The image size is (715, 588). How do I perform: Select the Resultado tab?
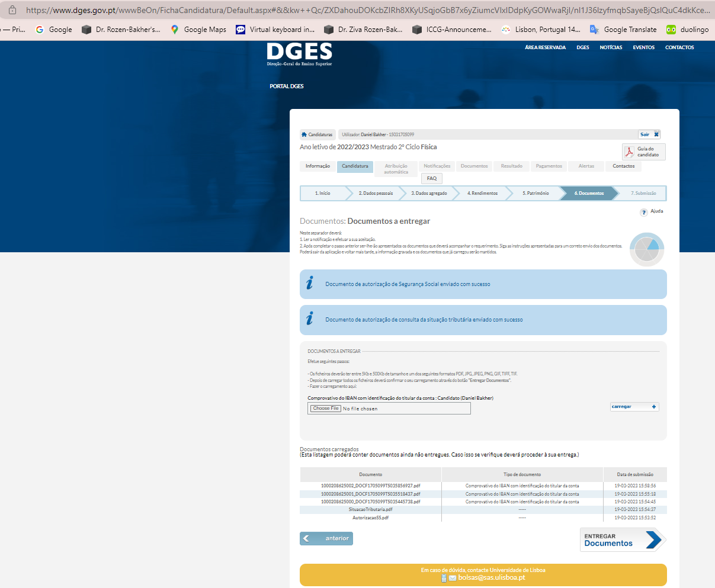[512, 166]
